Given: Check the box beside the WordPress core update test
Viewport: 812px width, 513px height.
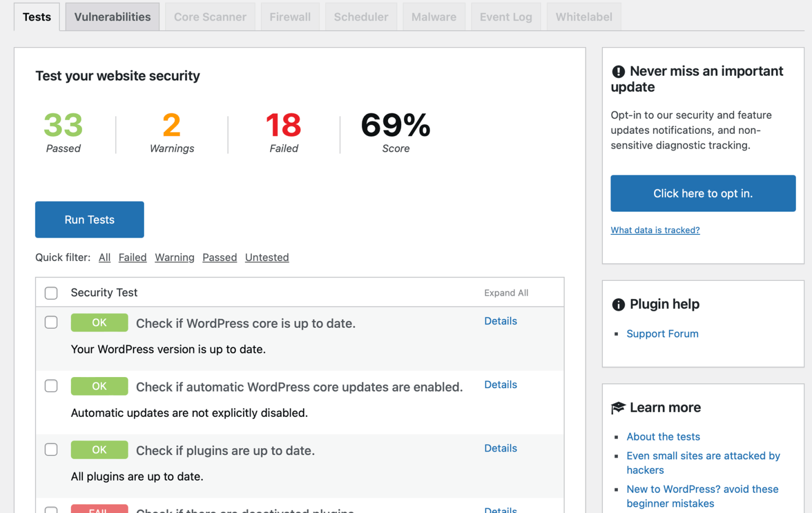Looking at the screenshot, I should point(51,323).
